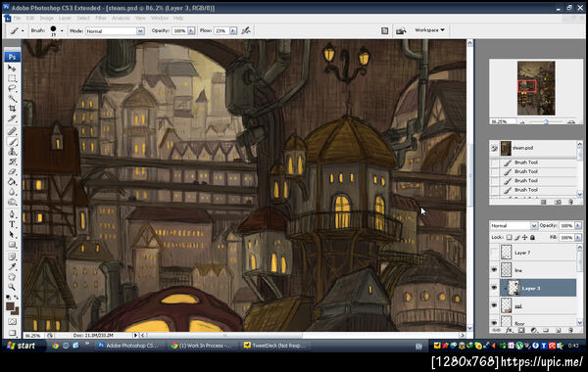Toggle lock all for layer
The image size is (588, 372).
532,238
